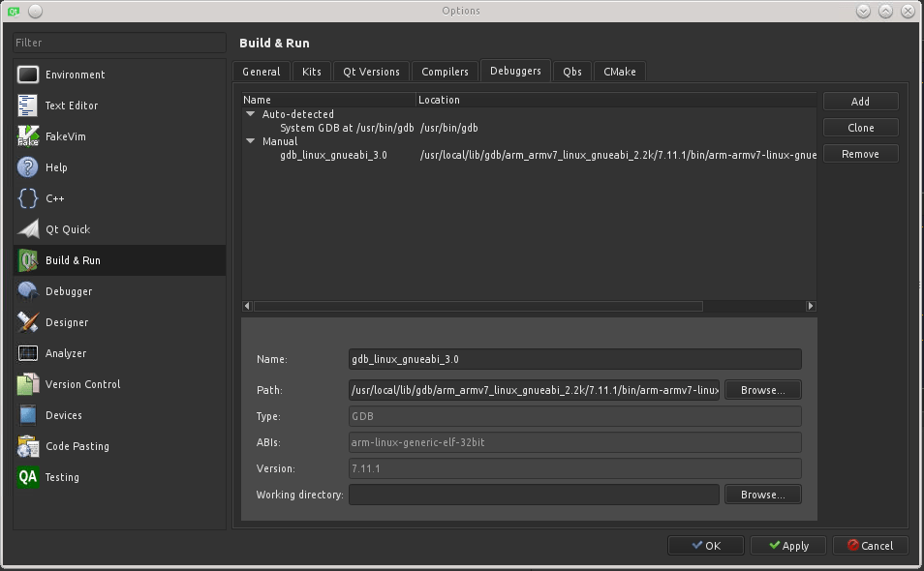Switch to the General tab

(x=262, y=72)
